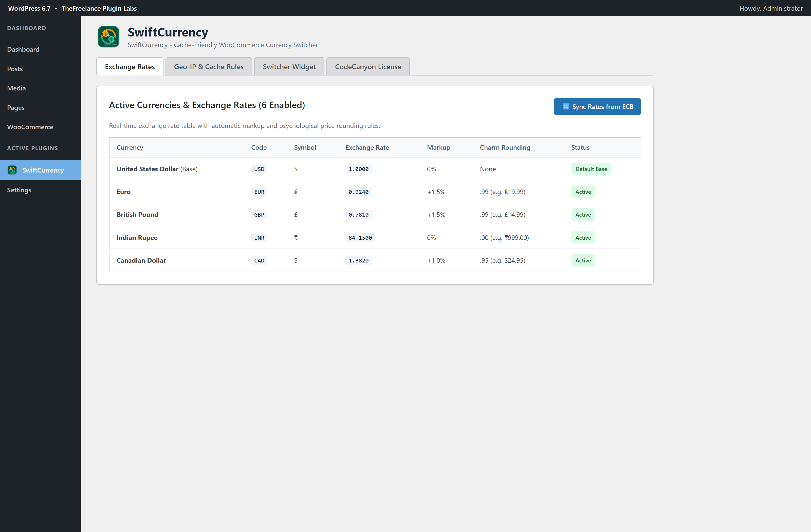Screen dimensions: 811x532
Task: Click the SwiftCurrency plugin logo in header
Action: tap(108, 37)
